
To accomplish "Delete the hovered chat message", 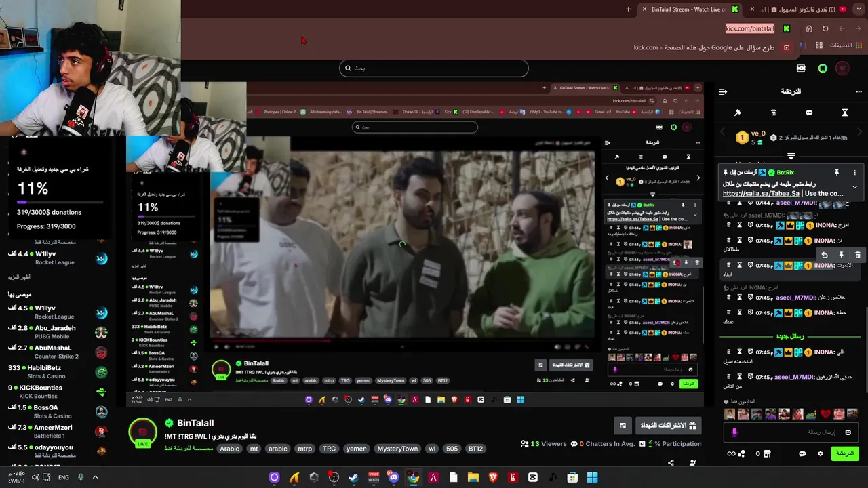I will [858, 255].
